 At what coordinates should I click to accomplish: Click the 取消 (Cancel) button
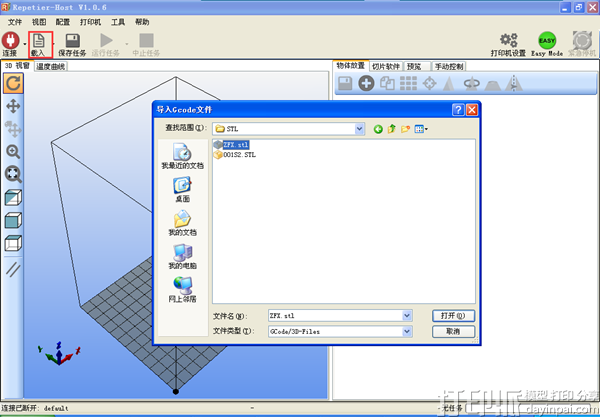[x=453, y=331]
